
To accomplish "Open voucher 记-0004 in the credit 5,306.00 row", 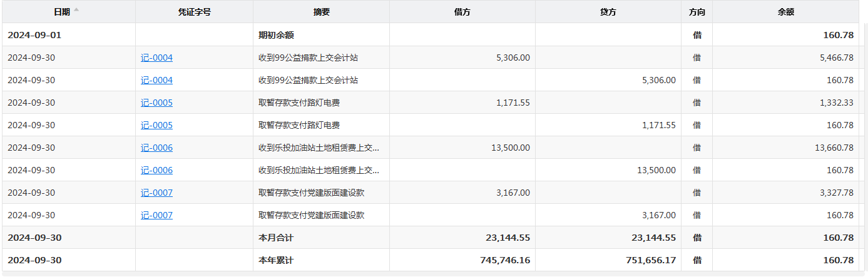I will (156, 80).
